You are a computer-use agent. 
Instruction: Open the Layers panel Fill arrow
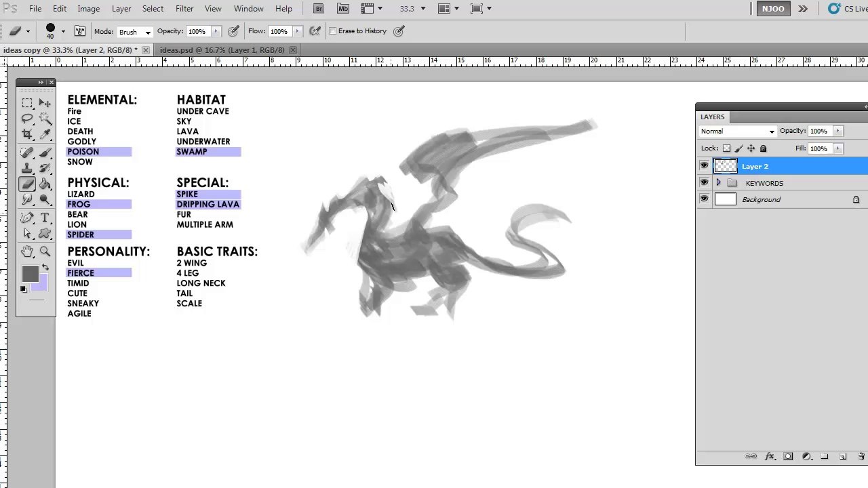(x=837, y=148)
